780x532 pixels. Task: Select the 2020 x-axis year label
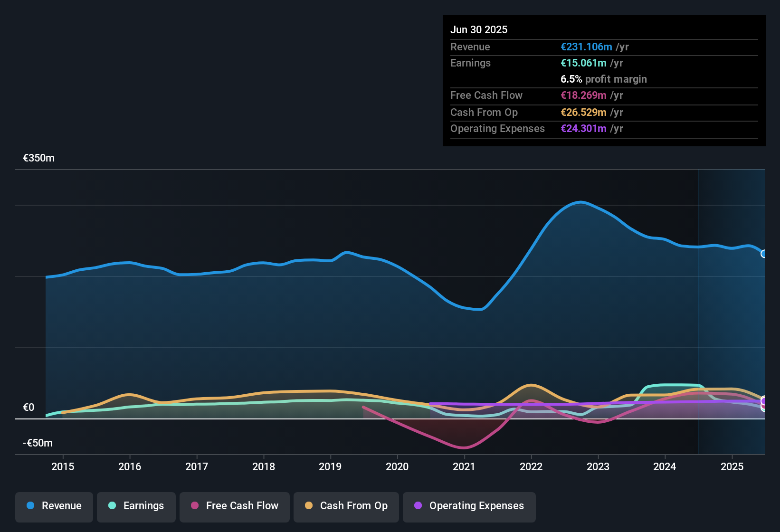[397, 466]
